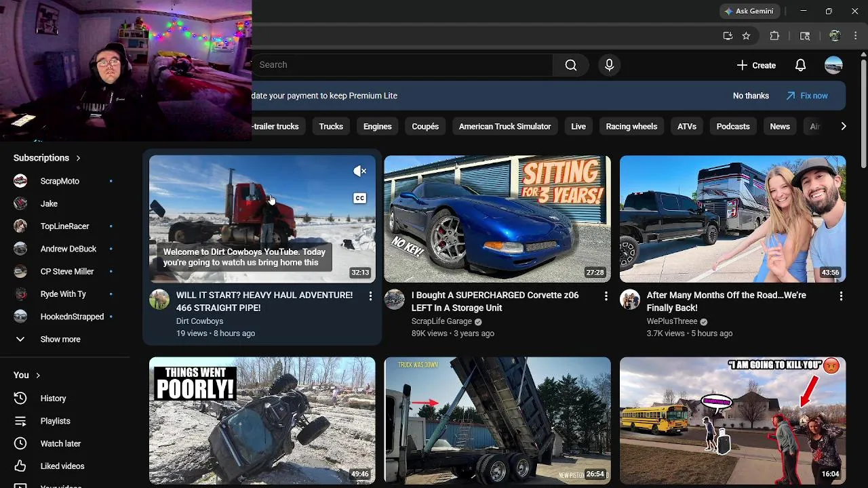Click Ask Gemini button

coord(750,11)
